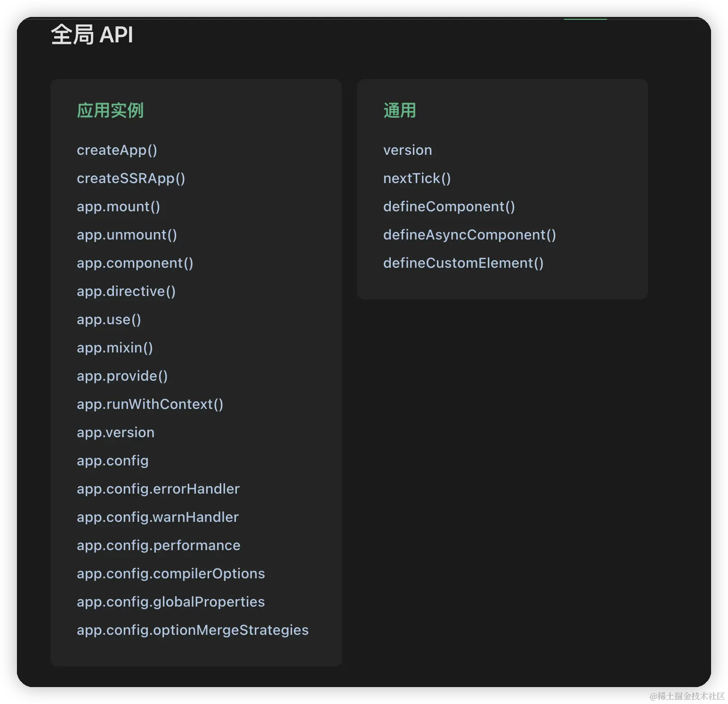Open app.mount() documentation link

click(x=118, y=207)
